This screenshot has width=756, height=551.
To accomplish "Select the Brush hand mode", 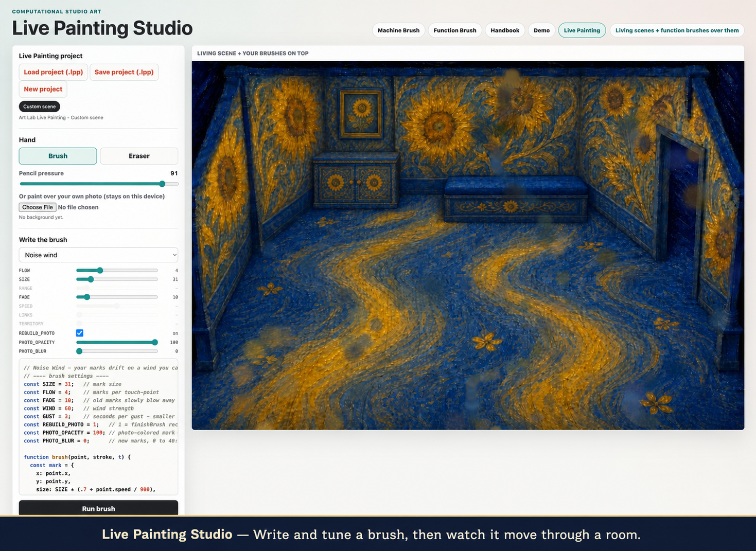I will (x=58, y=156).
